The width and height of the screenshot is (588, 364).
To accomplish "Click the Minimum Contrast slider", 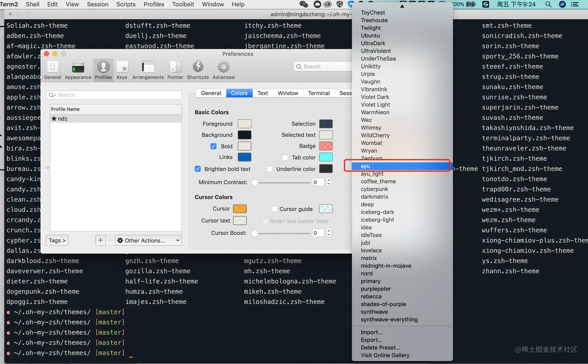I will (x=282, y=182).
